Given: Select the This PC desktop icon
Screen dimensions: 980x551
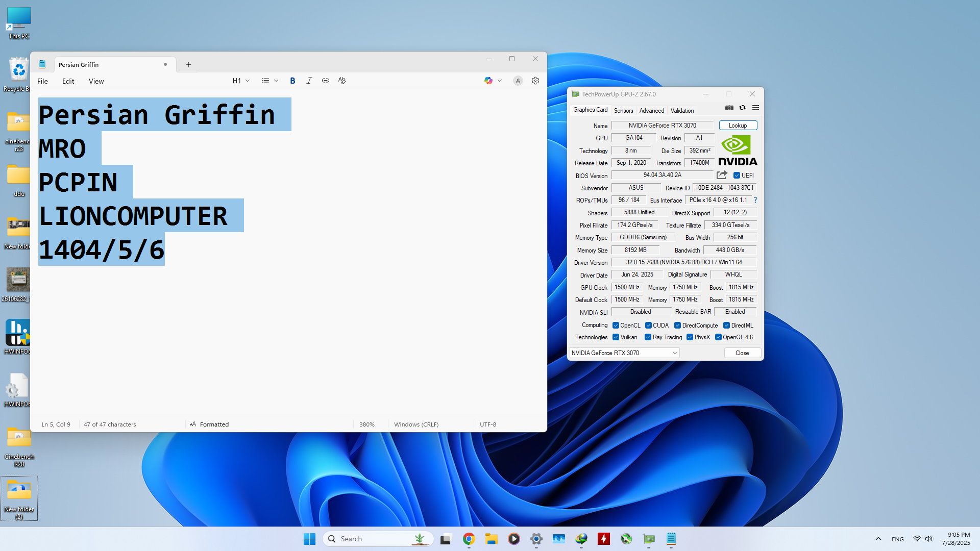Looking at the screenshot, I should [x=19, y=23].
